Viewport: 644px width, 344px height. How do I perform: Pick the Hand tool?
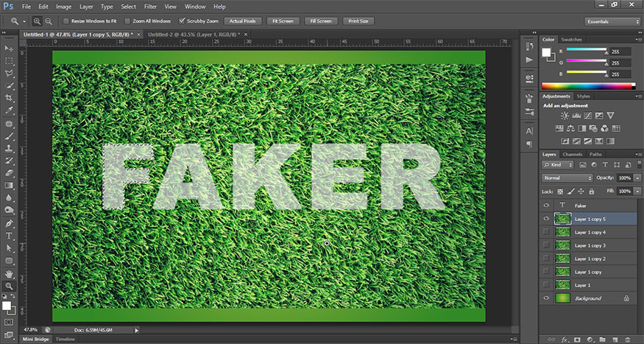click(9, 273)
